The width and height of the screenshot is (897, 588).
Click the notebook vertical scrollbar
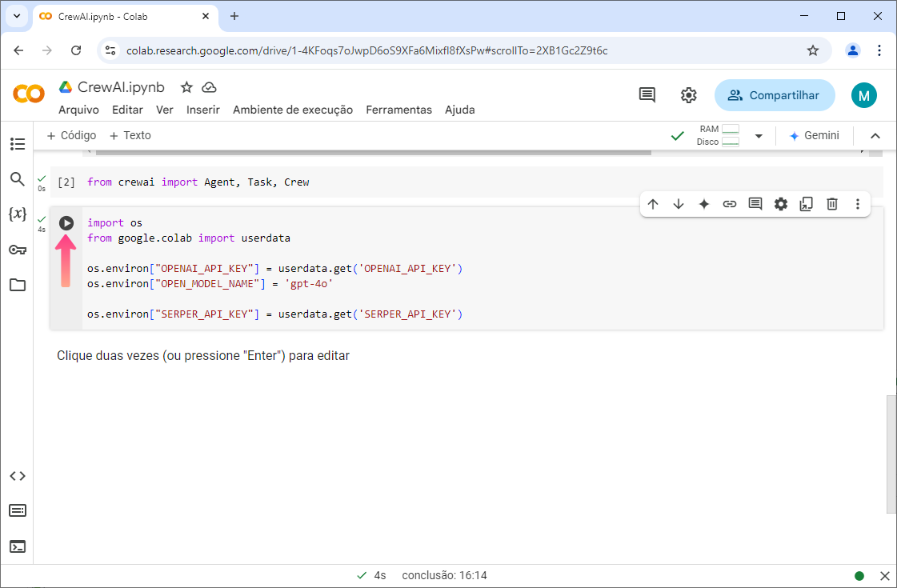click(x=891, y=454)
